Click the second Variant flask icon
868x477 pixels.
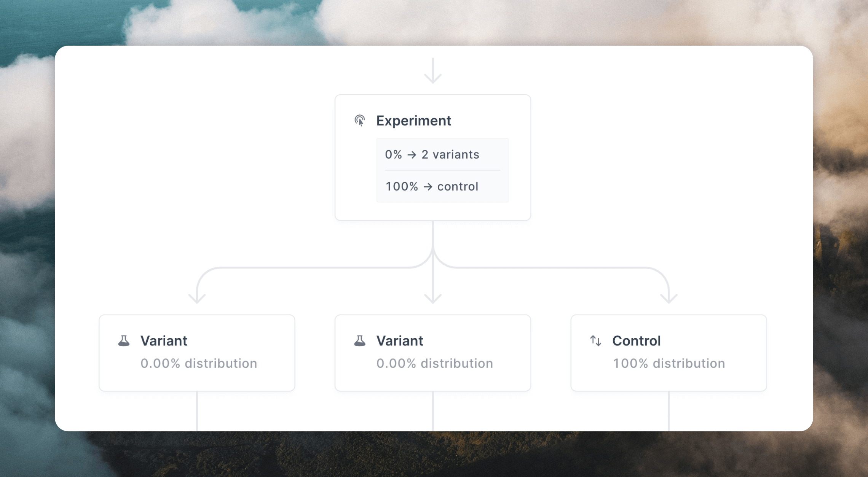click(x=360, y=341)
